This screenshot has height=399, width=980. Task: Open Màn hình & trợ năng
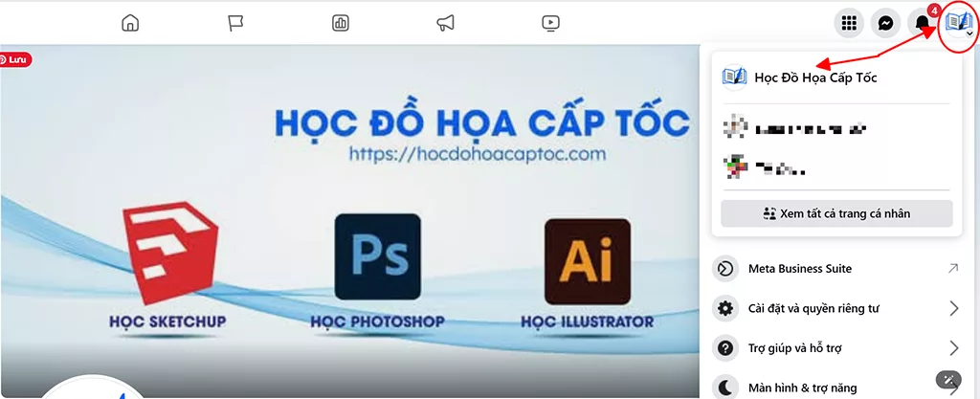click(836, 388)
